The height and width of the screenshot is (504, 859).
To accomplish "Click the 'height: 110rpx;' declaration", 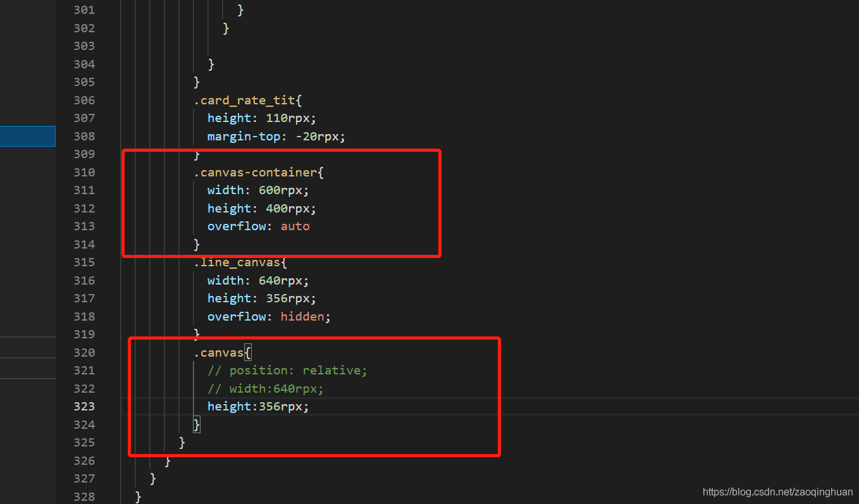I will [x=261, y=118].
